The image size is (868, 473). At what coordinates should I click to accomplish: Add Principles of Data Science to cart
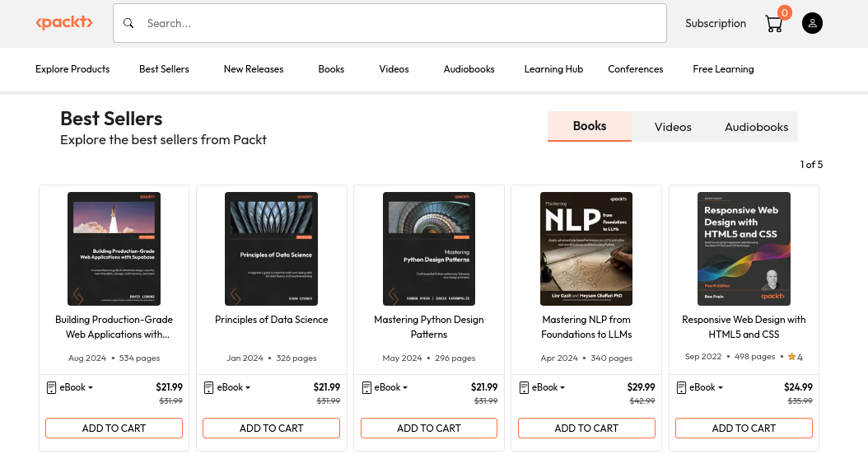271,429
